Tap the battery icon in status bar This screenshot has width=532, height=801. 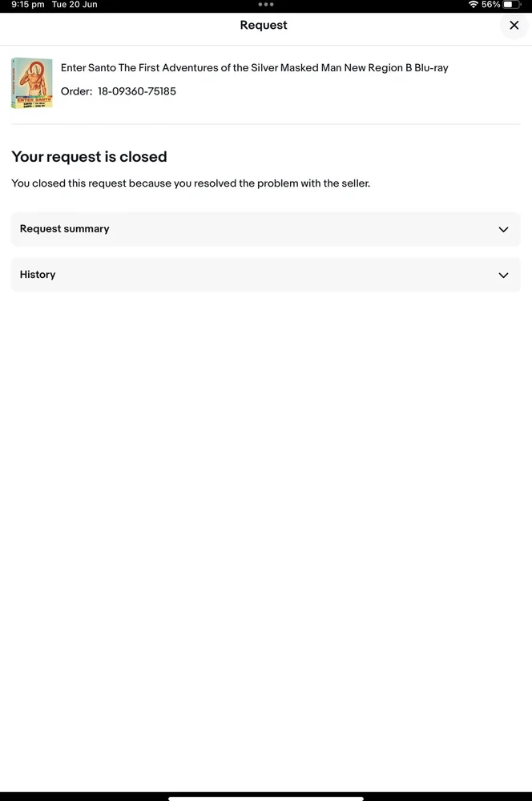point(511,5)
